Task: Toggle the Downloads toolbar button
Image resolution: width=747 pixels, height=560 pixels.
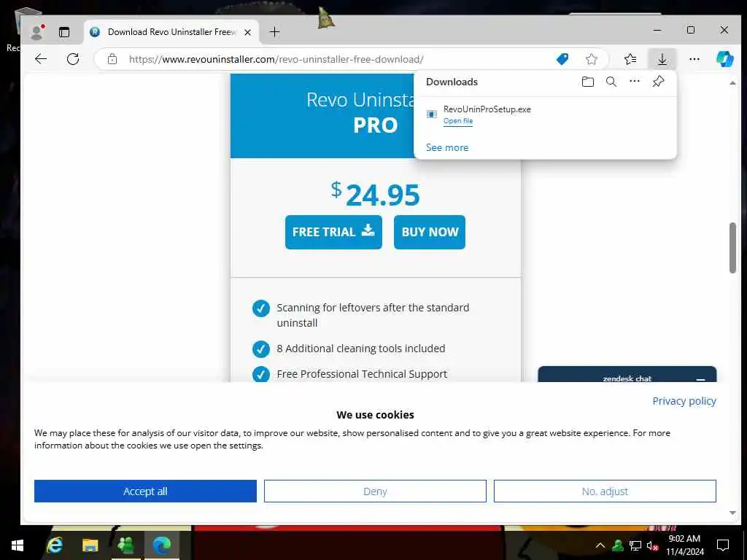Action: click(662, 59)
